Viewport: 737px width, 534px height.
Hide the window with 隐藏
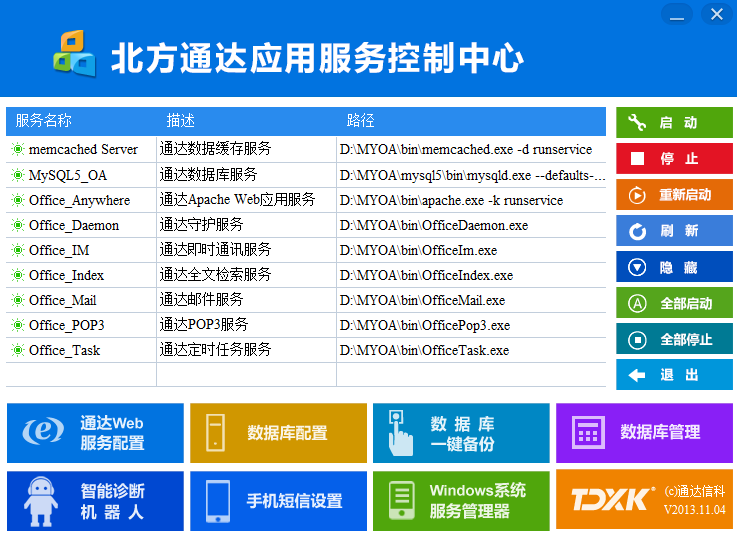pyautogui.click(x=674, y=267)
